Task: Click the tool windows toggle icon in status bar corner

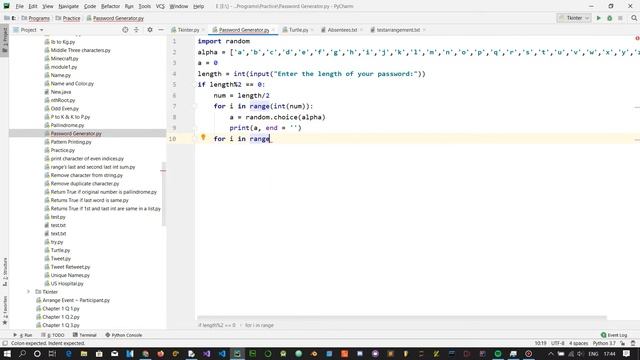Action: pyautogui.click(x=5, y=343)
